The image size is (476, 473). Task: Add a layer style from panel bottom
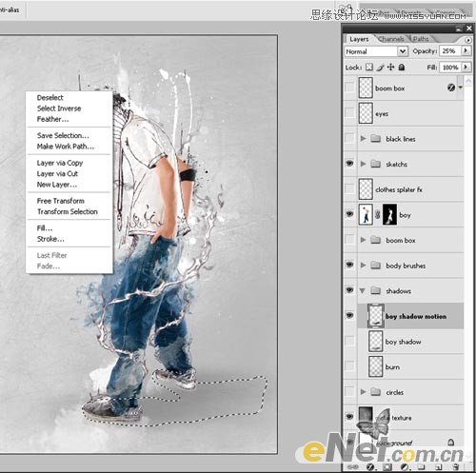pos(370,467)
